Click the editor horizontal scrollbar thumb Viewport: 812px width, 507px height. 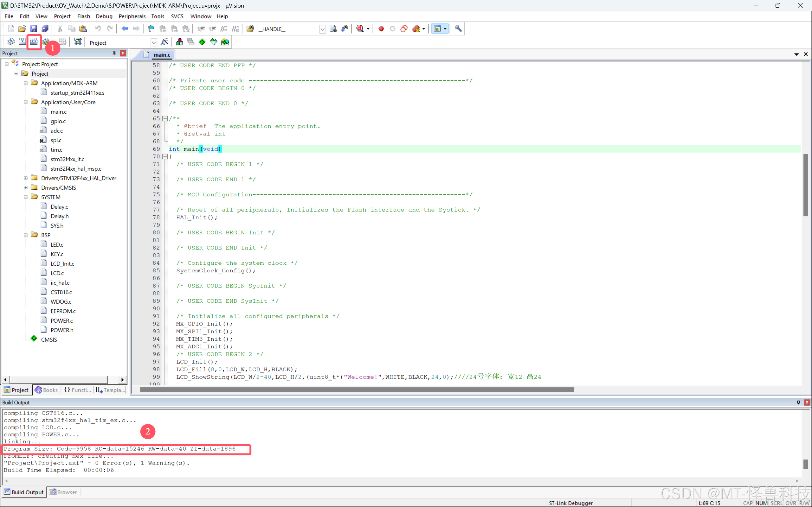point(356,390)
